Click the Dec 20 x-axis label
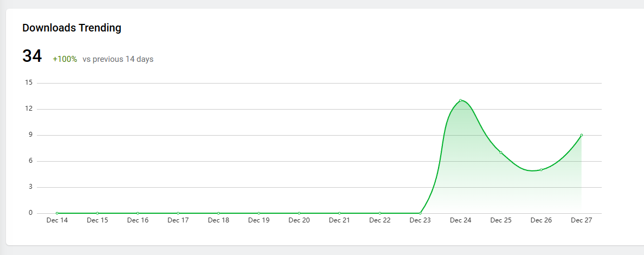 [299, 220]
